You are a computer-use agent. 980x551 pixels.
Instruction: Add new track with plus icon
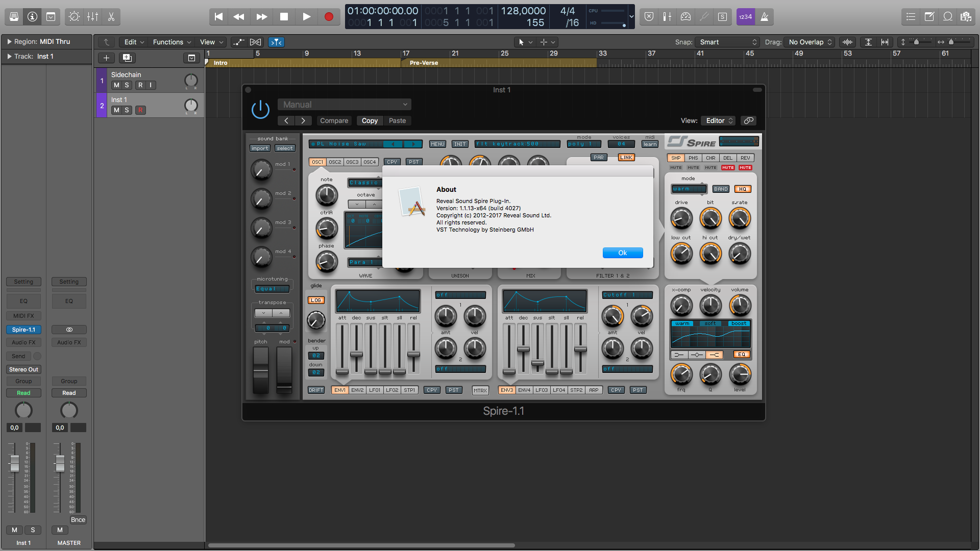106,58
